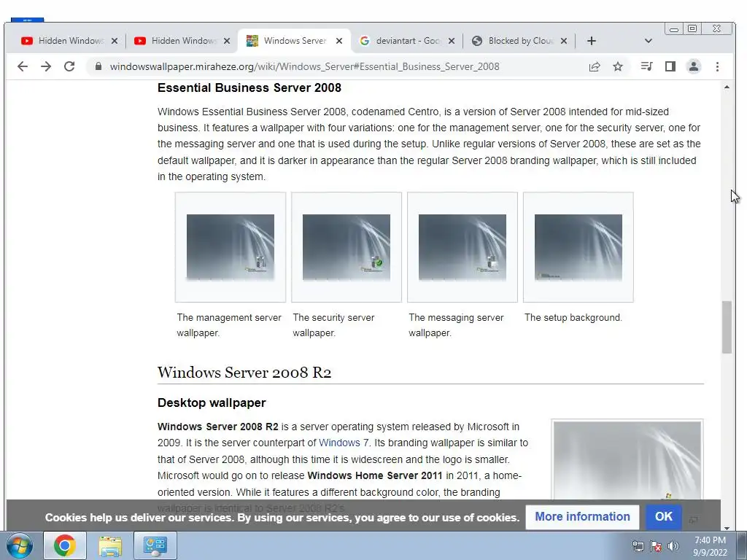Click the Essential Business Server 2008 heading
747x560 pixels.
pyautogui.click(x=249, y=87)
